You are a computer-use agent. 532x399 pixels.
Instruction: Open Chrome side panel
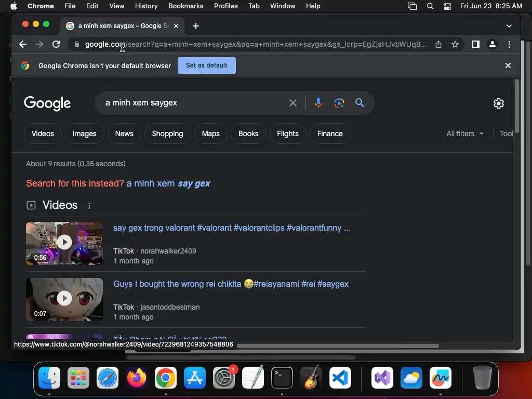coord(476,44)
